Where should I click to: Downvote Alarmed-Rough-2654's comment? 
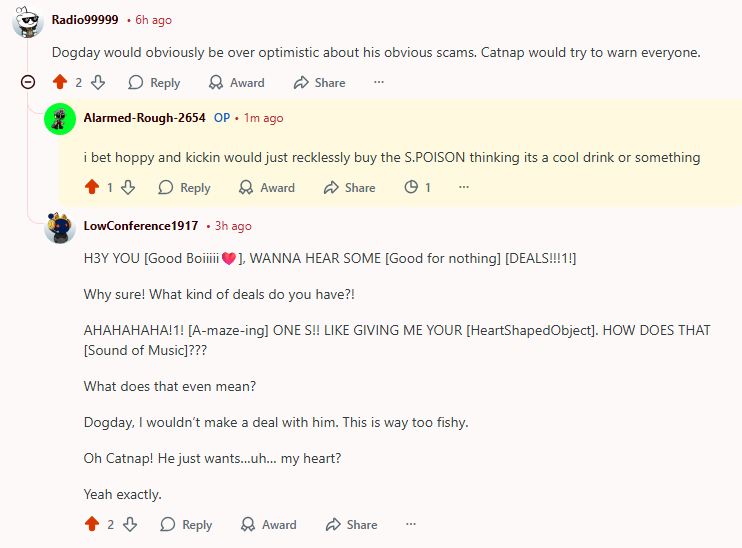click(x=128, y=187)
